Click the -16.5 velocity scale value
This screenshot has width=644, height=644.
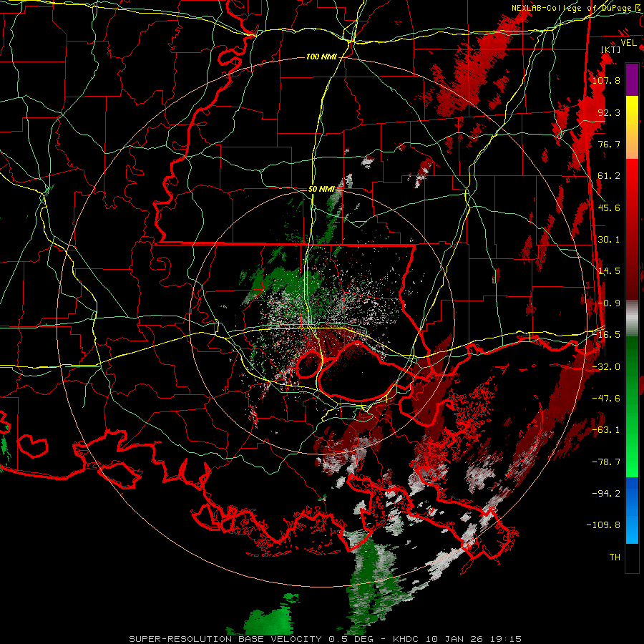coord(606,334)
